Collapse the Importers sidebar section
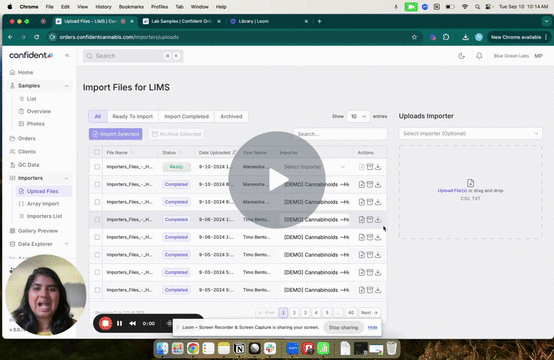 pyautogui.click(x=66, y=178)
